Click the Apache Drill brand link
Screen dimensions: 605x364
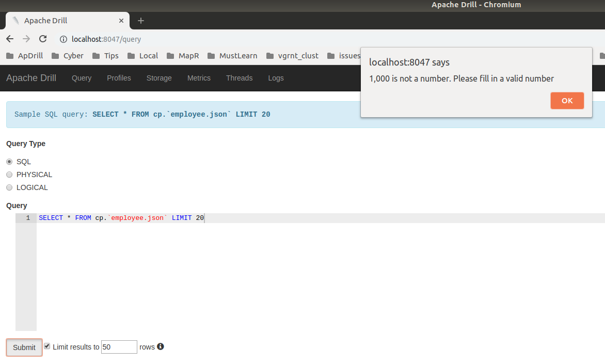31,78
